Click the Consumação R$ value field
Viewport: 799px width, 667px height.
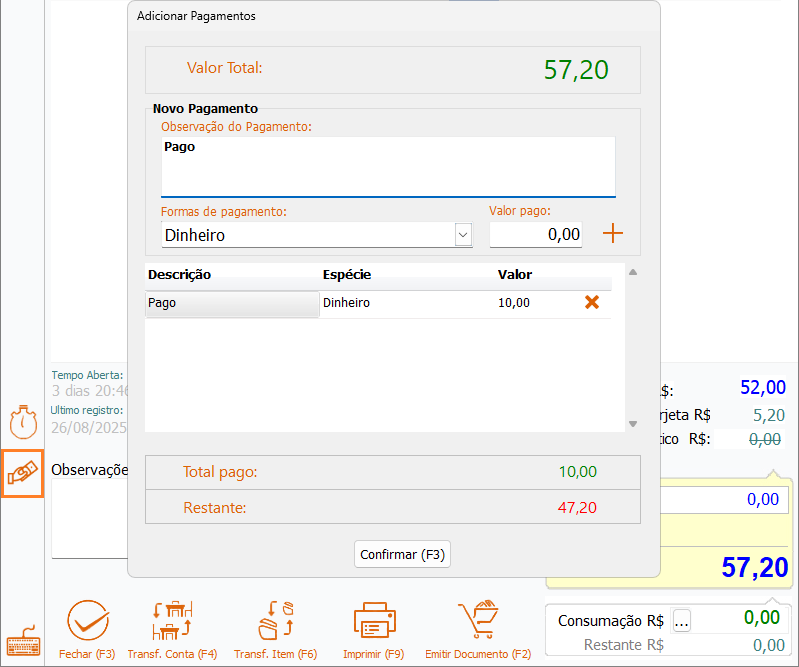coord(740,618)
